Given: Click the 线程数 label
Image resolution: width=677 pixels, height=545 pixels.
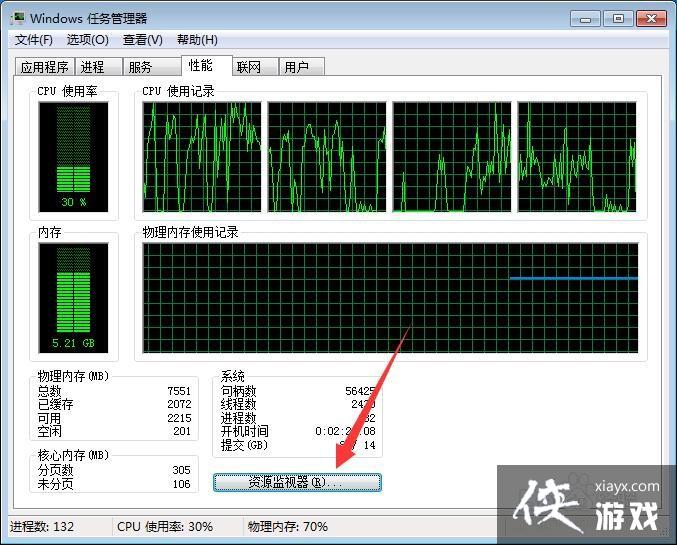Looking at the screenshot, I should point(238,405).
